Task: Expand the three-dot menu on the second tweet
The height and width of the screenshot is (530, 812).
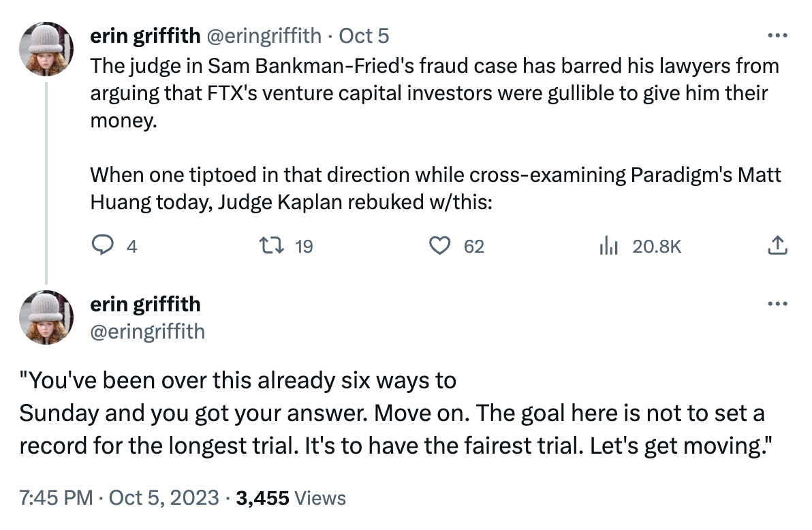Action: (x=777, y=304)
